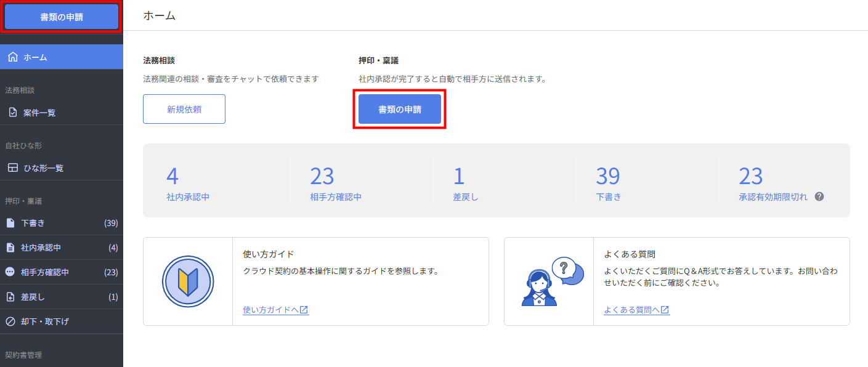Click the home icon in sidebar
This screenshot has height=367, width=868.
point(12,57)
